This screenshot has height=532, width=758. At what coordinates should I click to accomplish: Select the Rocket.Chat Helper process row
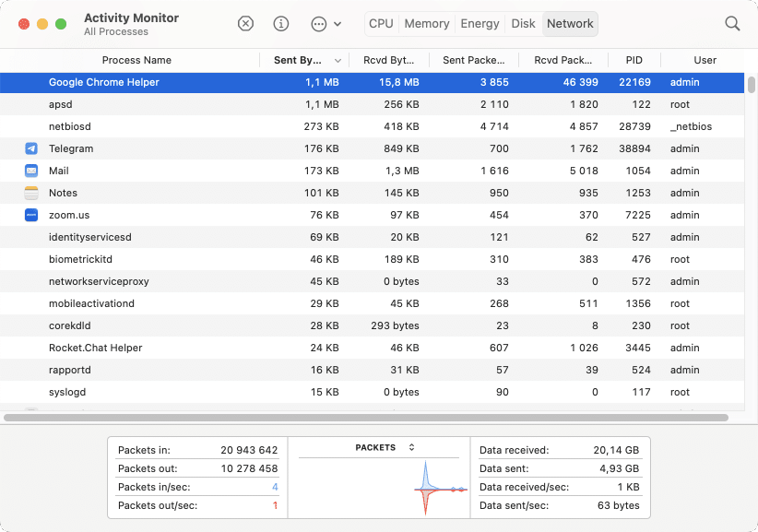(x=372, y=348)
